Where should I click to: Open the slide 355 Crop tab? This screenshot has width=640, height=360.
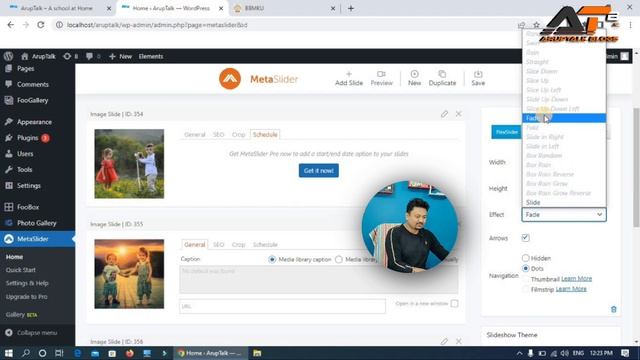(x=238, y=245)
